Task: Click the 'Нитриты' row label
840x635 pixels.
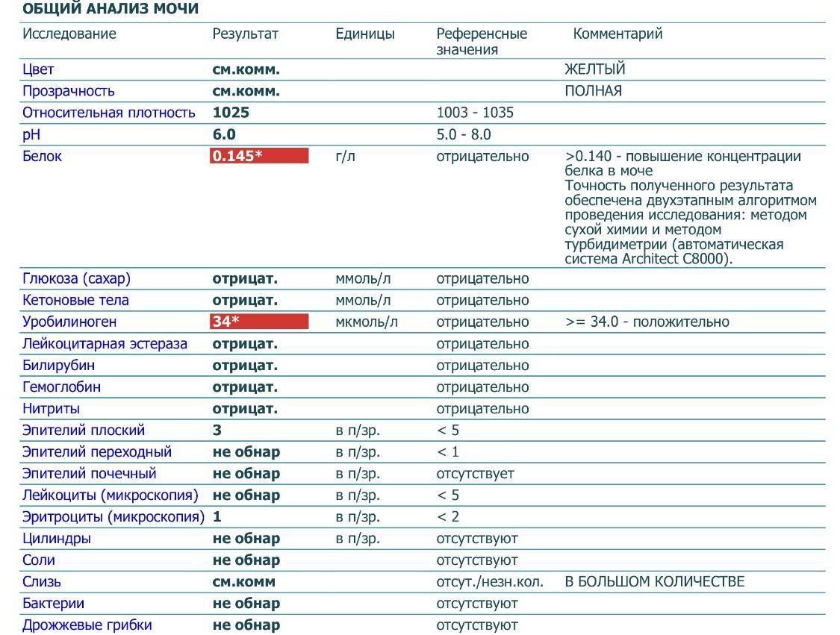Action: (51, 409)
